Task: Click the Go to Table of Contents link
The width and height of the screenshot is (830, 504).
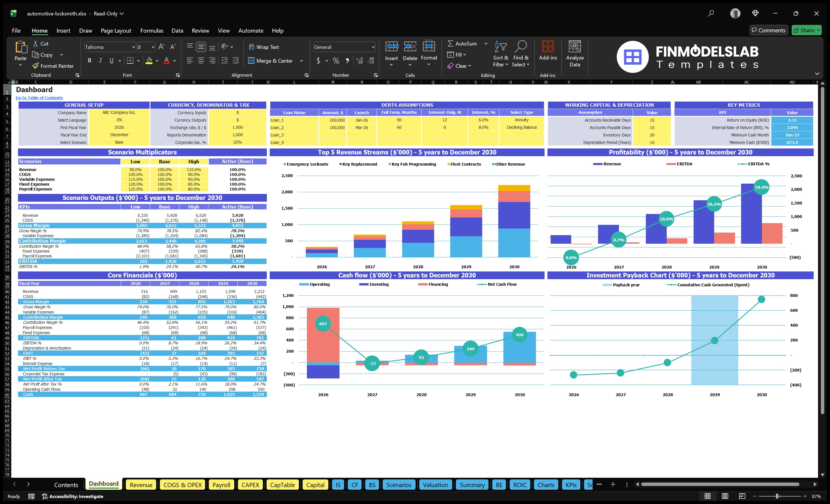Action: pos(39,98)
